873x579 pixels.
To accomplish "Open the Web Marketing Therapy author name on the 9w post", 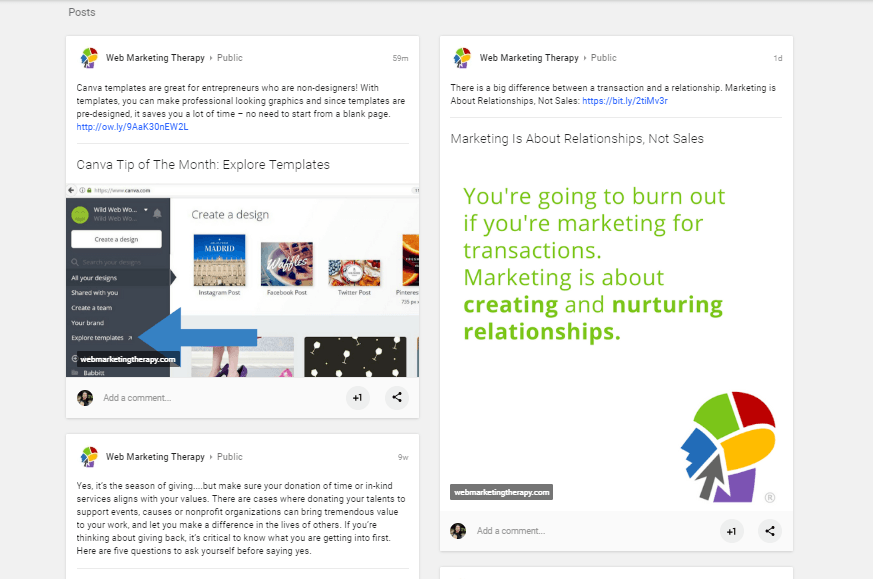I will click(155, 457).
